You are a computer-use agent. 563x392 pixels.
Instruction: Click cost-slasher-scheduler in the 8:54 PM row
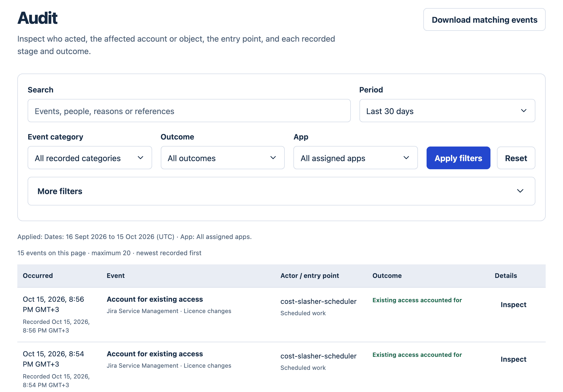pos(318,356)
